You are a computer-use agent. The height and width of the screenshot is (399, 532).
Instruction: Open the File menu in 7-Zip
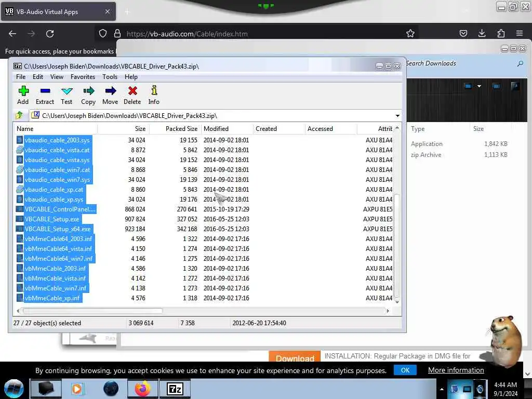point(21,77)
